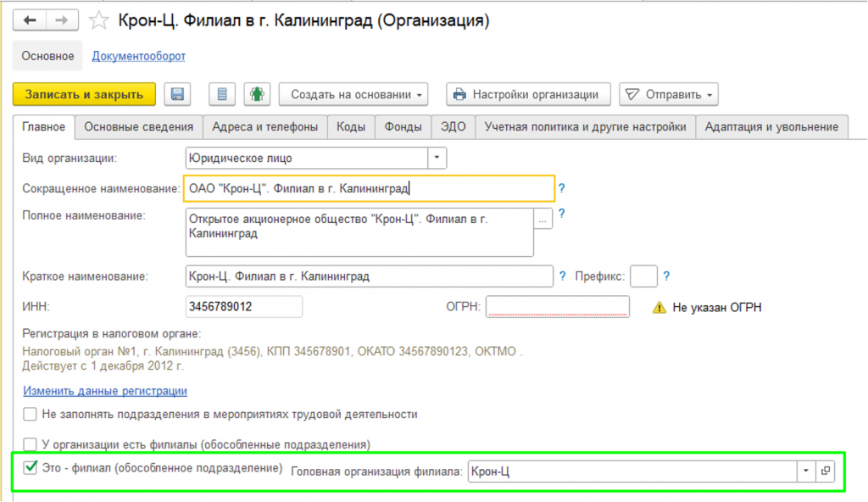Add to favorites with the star icon
The width and height of the screenshot is (868, 502).
tap(99, 20)
